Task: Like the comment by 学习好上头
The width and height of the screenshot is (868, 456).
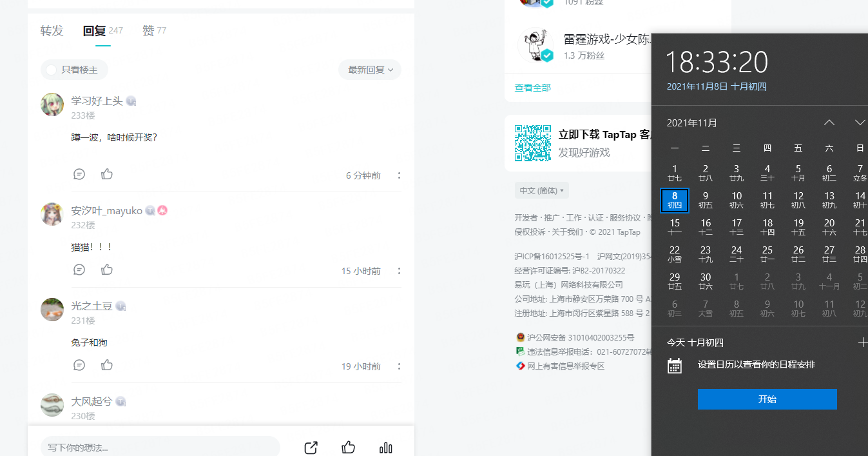Action: click(107, 174)
